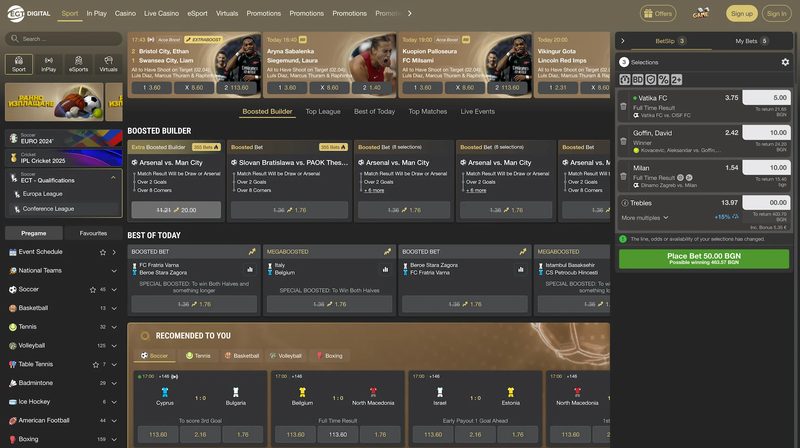Click the Search field
This screenshot has width=800, height=448.
(64, 39)
